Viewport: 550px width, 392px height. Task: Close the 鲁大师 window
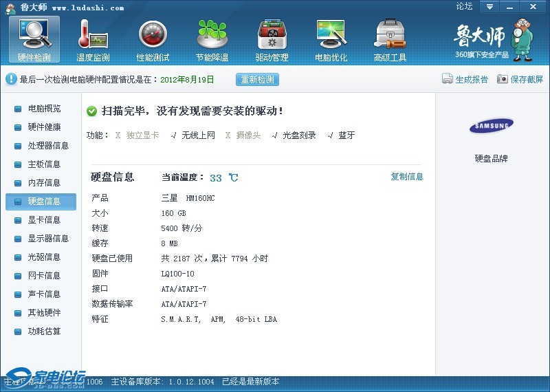pos(533,7)
